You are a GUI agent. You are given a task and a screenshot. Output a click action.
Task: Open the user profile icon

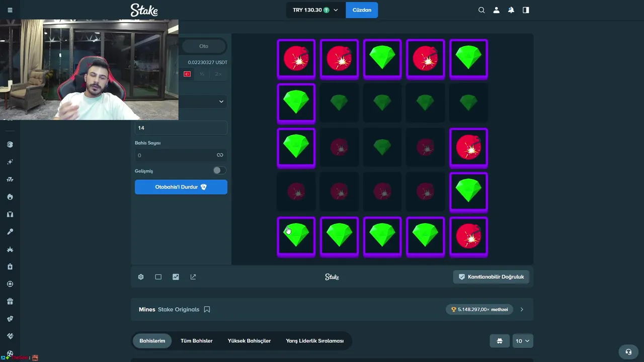click(x=496, y=10)
